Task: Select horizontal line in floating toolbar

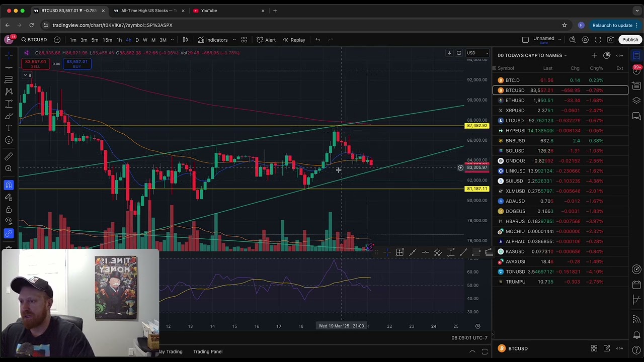Action: click(x=425, y=252)
